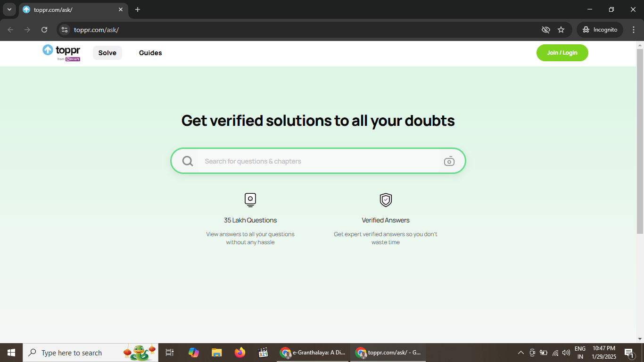Open Task View in taskbar

coord(170,353)
